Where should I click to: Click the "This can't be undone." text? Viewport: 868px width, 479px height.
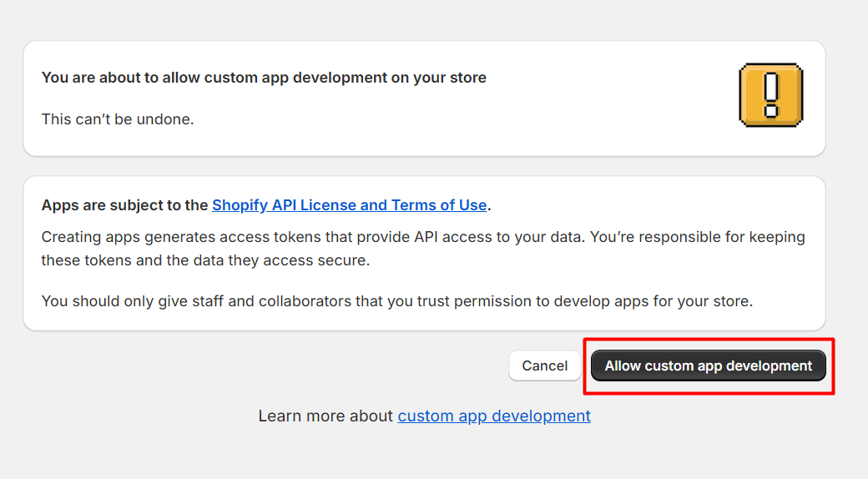coord(118,119)
